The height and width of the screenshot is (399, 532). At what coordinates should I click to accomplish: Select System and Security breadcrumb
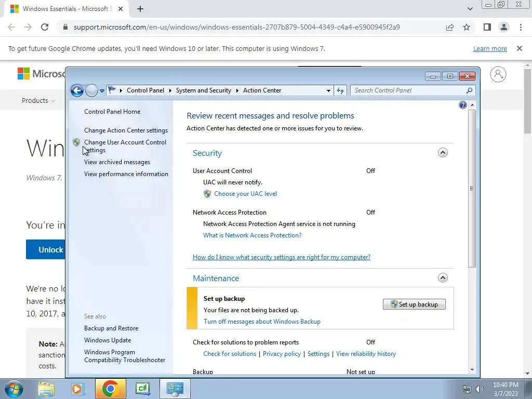pos(203,90)
